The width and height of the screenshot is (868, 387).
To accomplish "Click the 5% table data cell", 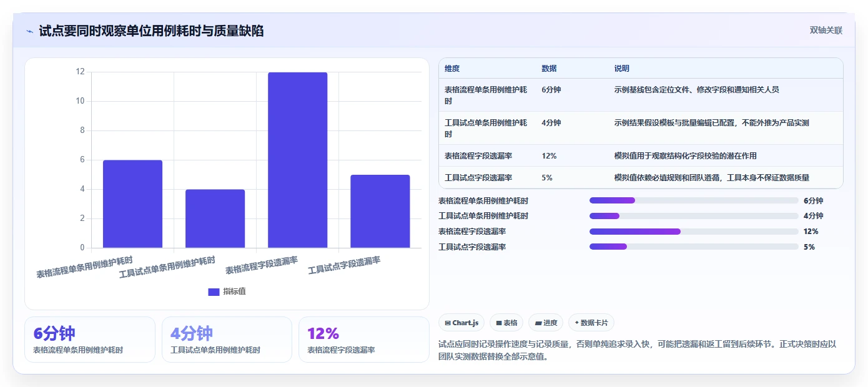I will tap(547, 178).
